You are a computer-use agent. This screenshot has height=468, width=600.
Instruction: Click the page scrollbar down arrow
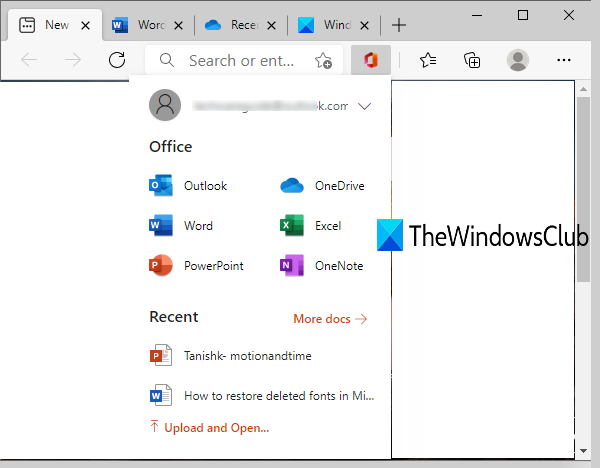pos(584,451)
